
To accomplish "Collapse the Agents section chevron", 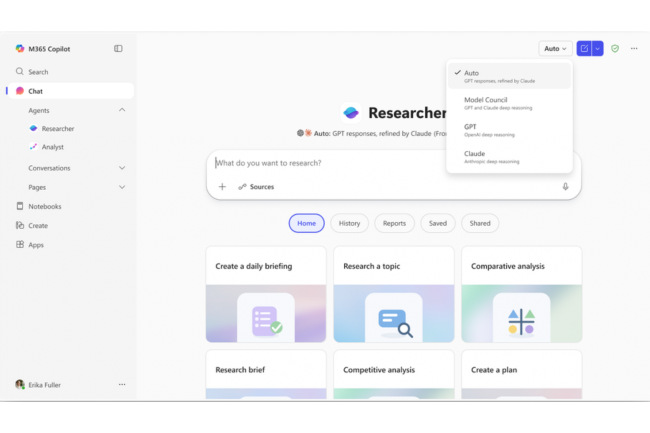I will point(122,110).
